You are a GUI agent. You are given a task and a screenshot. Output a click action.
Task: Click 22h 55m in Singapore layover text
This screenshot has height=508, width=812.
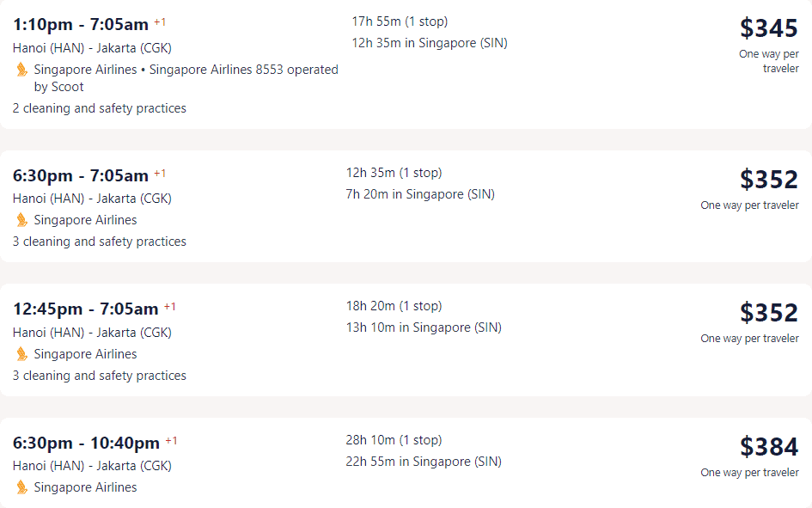[424, 462]
